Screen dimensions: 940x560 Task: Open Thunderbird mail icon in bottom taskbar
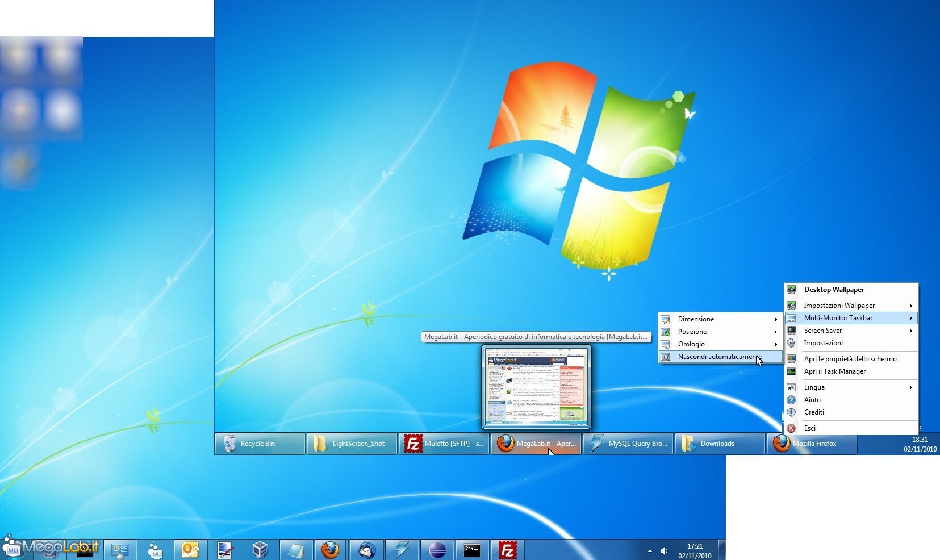[x=366, y=550]
